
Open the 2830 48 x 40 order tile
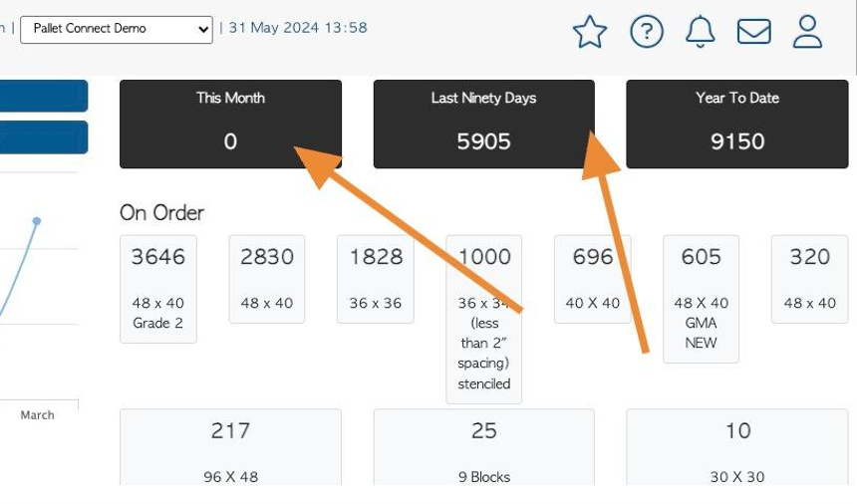[x=267, y=279]
